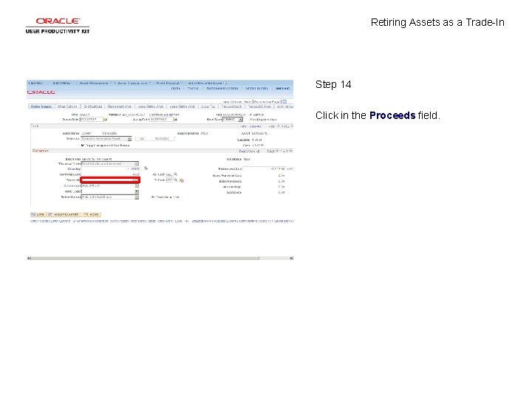Click the horizontal scrollbar right arrow
The image size is (532, 399).
(291, 258)
